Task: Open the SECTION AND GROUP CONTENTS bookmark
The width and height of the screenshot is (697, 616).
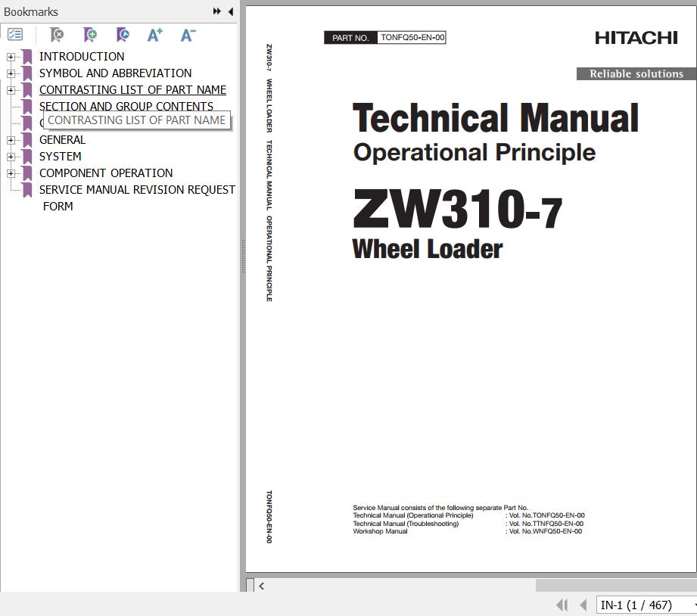Action: (126, 106)
